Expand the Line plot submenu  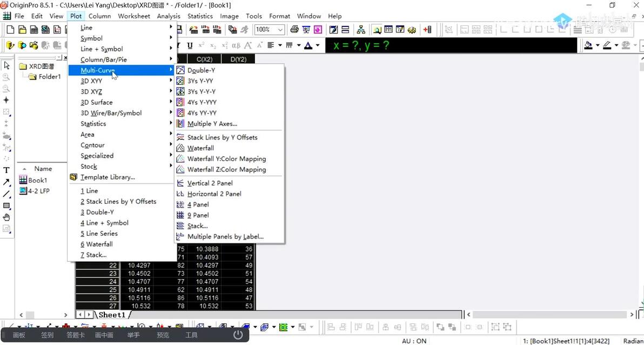pos(123,28)
